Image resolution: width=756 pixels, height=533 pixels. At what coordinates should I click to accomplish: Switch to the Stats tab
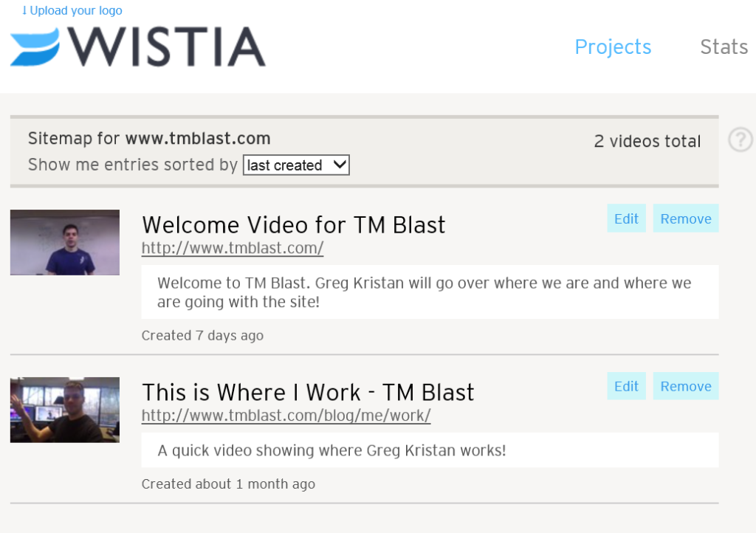click(724, 47)
